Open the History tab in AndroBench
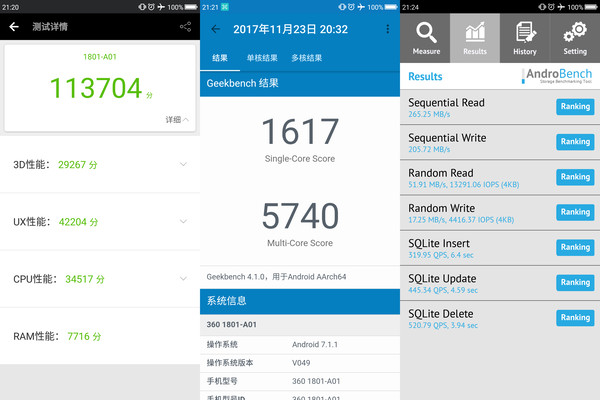 coord(525,38)
